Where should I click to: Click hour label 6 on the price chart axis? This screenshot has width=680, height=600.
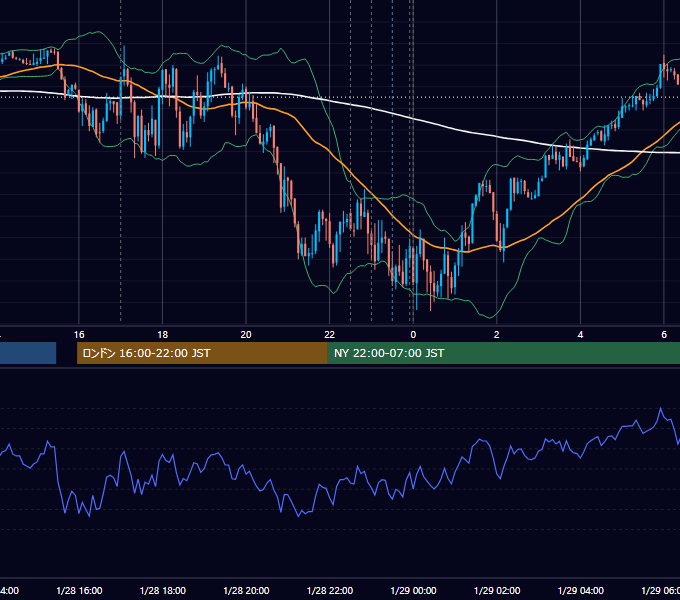(x=664, y=334)
